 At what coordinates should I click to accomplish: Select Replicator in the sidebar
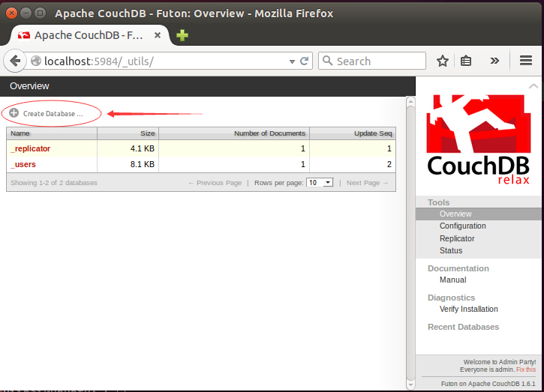tap(457, 238)
